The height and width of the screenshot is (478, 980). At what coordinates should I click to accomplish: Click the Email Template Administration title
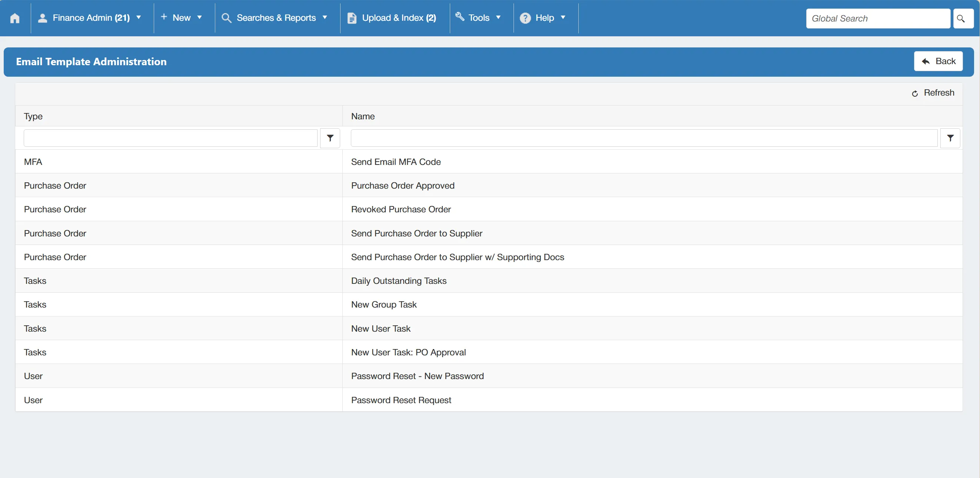pyautogui.click(x=91, y=62)
